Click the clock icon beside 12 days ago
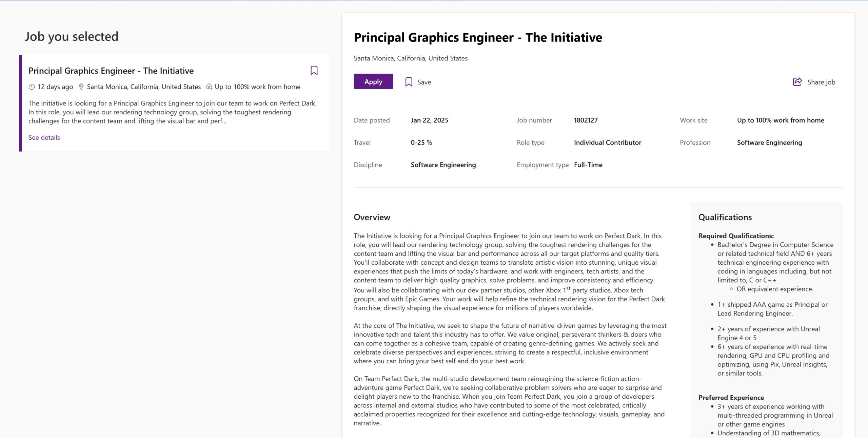 [32, 87]
